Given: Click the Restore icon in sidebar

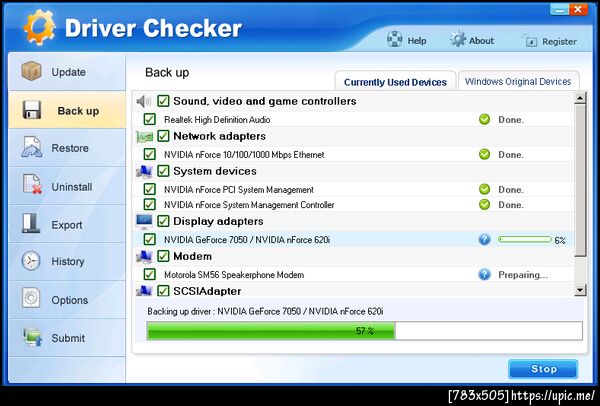Looking at the screenshot, I should 31,147.
